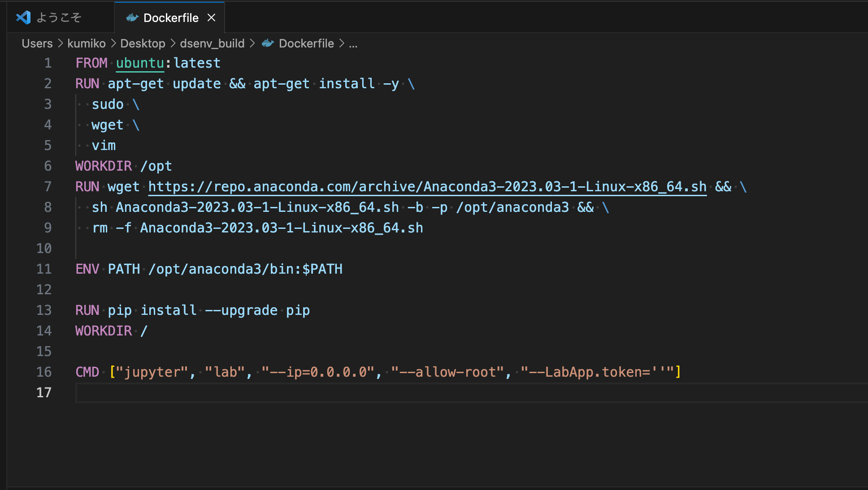
Task: Open the kumiko breadcrumb dropdown
Action: (87, 43)
